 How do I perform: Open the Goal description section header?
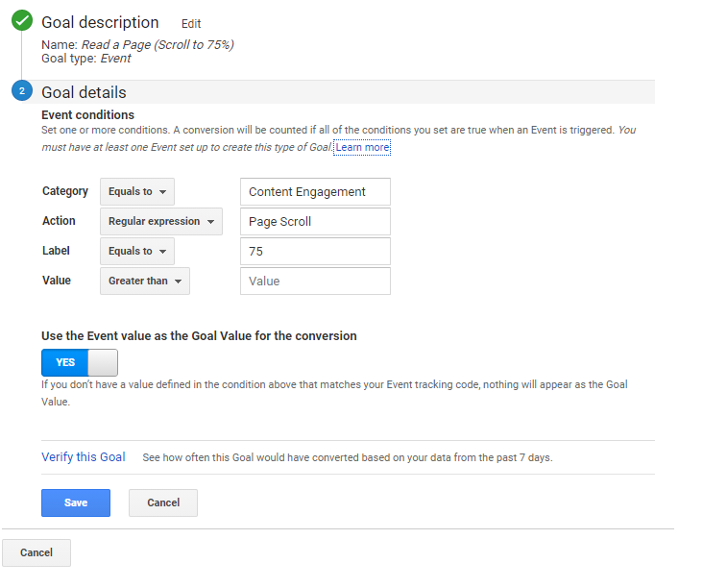100,22
